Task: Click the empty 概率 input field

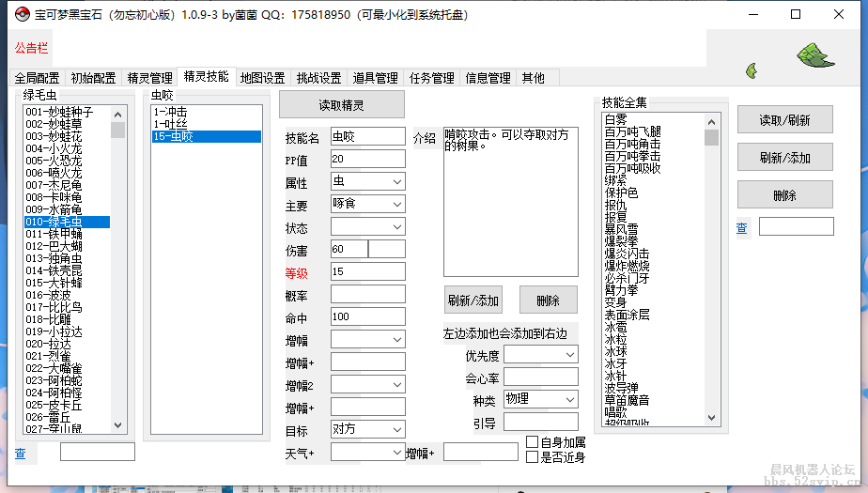Action: (367, 294)
